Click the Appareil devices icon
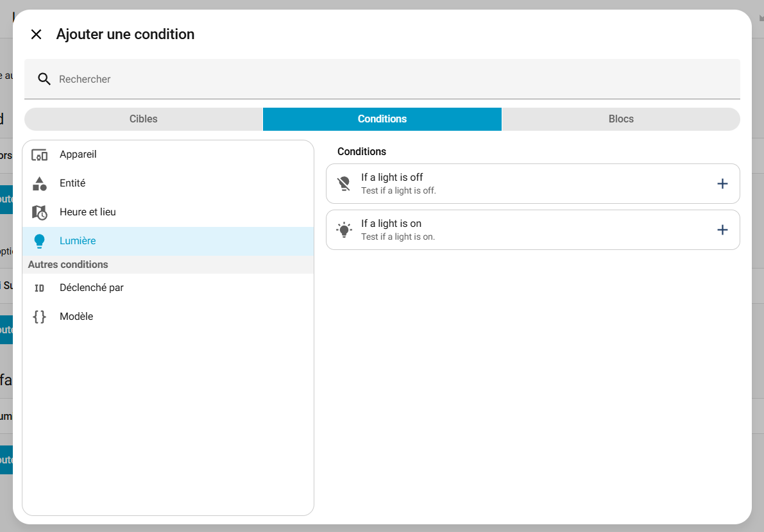 pos(40,155)
